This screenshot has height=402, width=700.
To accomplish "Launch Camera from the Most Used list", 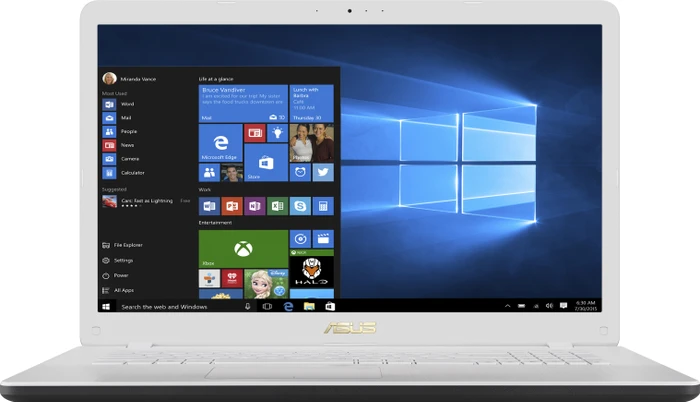I will 121,159.
